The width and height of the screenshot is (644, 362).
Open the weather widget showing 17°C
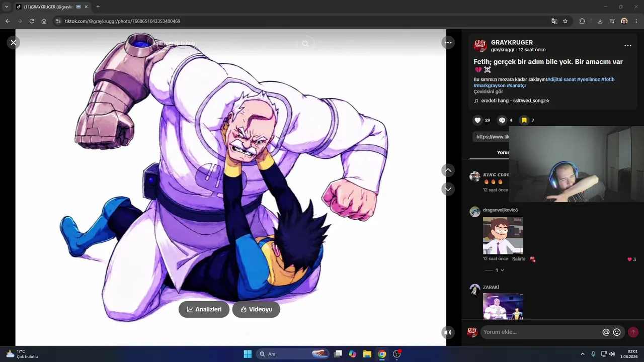[21, 354]
